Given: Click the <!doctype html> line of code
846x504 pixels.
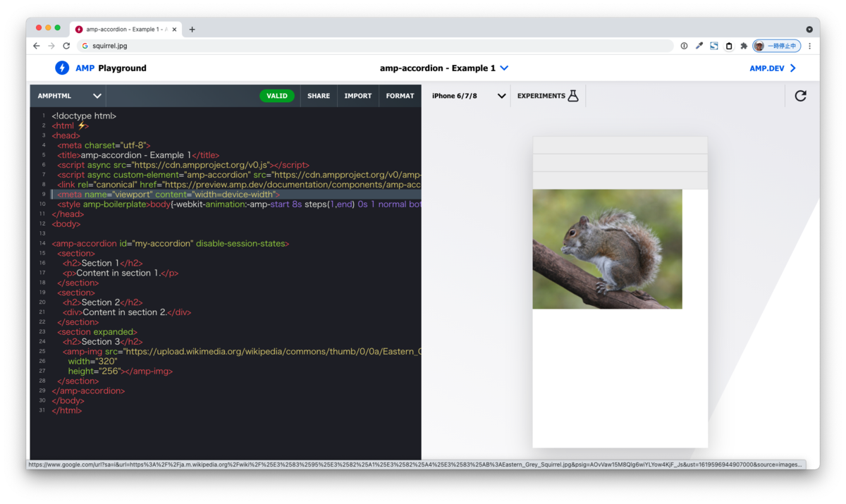Looking at the screenshot, I should tap(84, 116).
